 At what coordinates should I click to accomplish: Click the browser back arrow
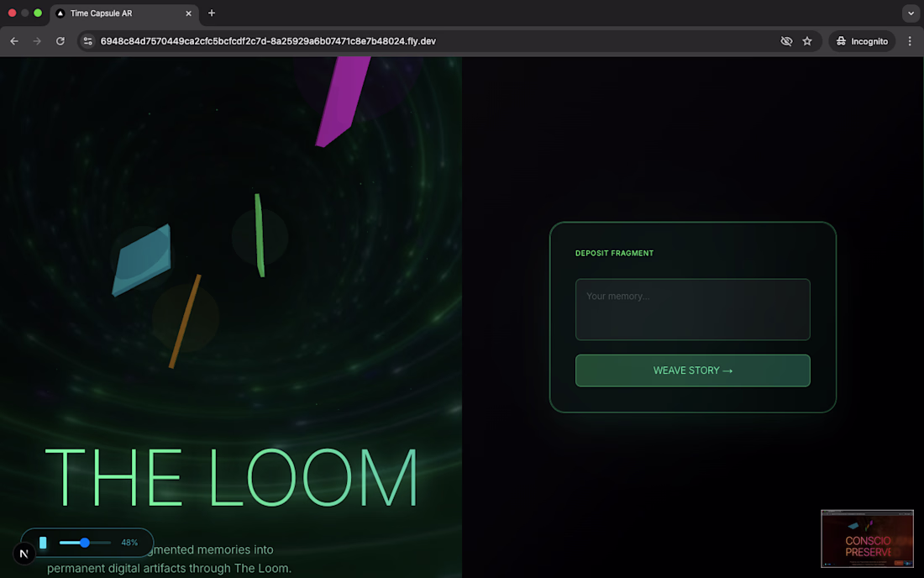tap(14, 41)
